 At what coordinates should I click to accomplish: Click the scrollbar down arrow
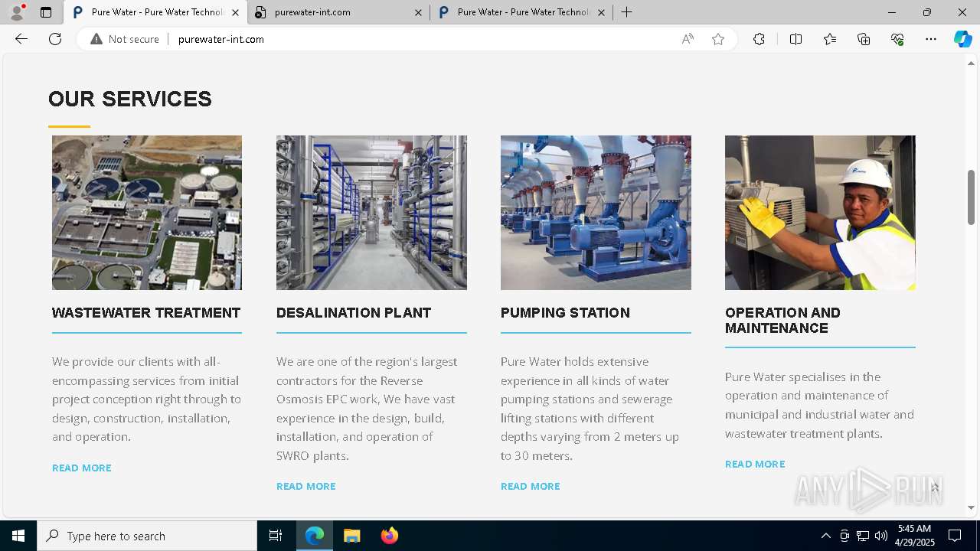(x=972, y=507)
